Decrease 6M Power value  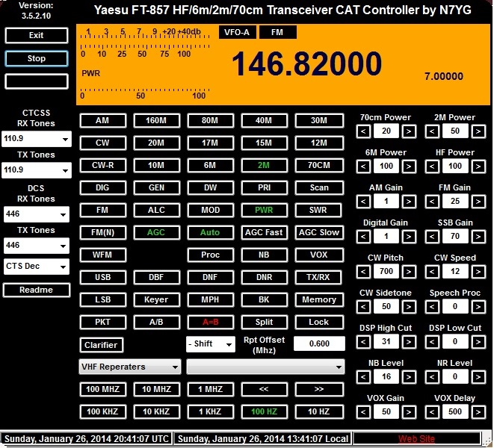click(363, 167)
